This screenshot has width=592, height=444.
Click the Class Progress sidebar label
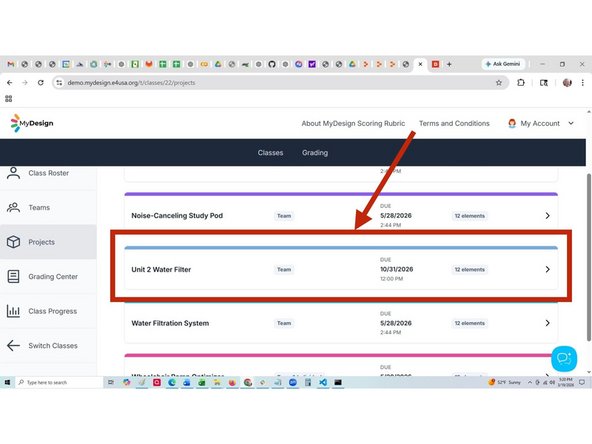52,311
